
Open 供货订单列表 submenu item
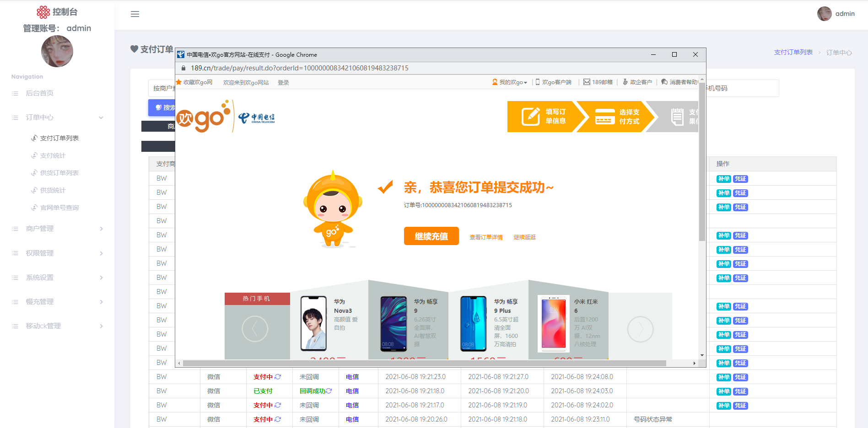coord(59,173)
